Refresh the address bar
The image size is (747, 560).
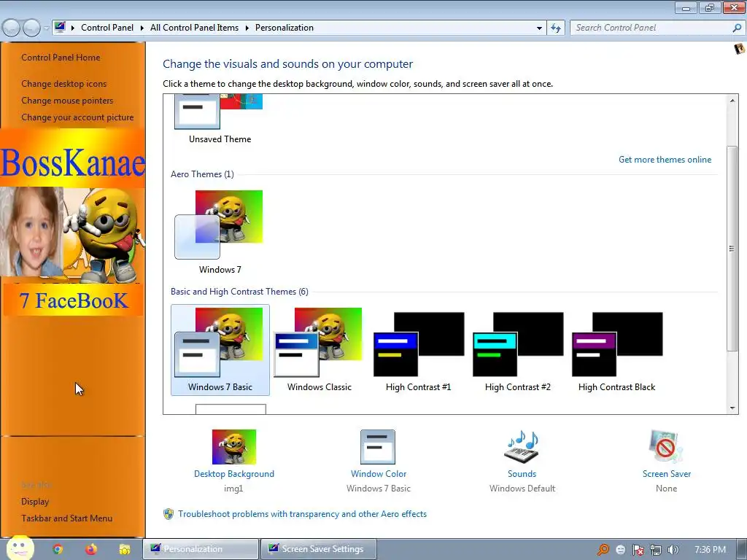tap(555, 28)
